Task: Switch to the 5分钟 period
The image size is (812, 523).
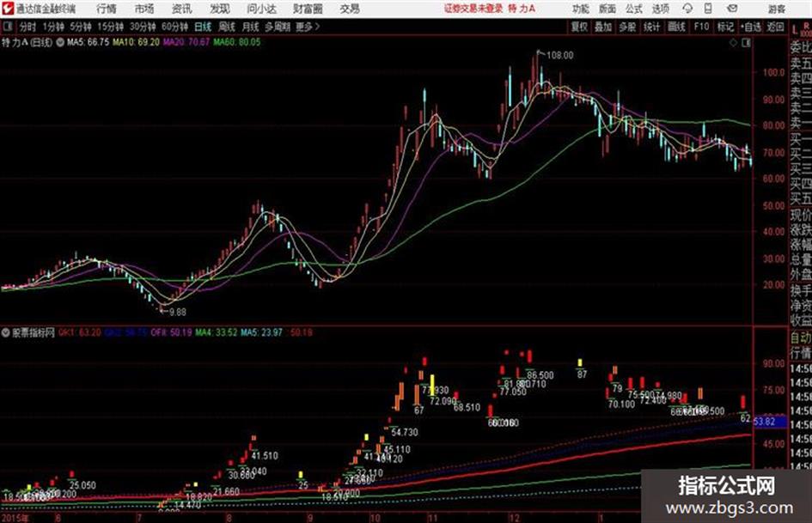Action: 80,27
